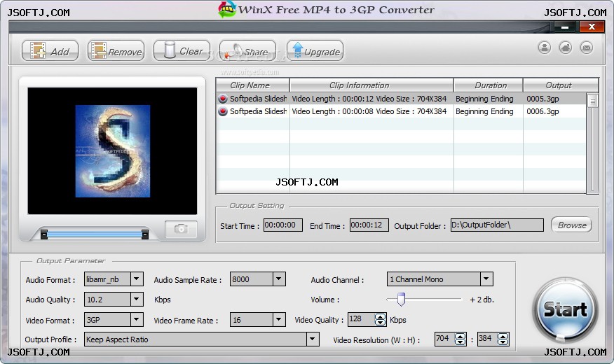
Task: Take a snapshot with the camera icon
Action: (181, 229)
